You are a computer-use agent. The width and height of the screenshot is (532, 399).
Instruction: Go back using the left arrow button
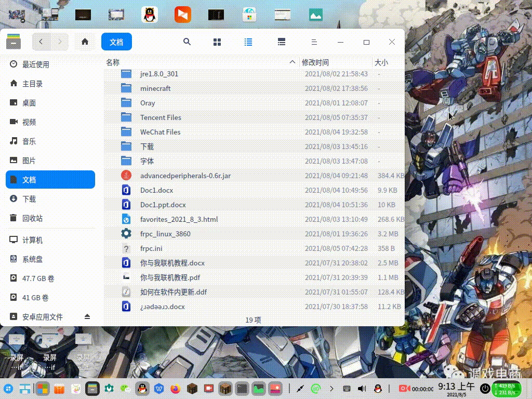41,42
